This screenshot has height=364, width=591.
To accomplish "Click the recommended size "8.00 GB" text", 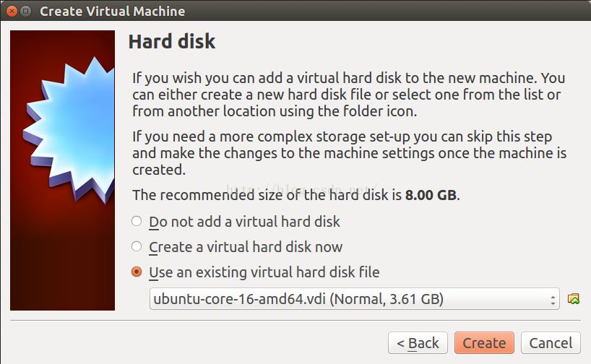I will click(431, 195).
